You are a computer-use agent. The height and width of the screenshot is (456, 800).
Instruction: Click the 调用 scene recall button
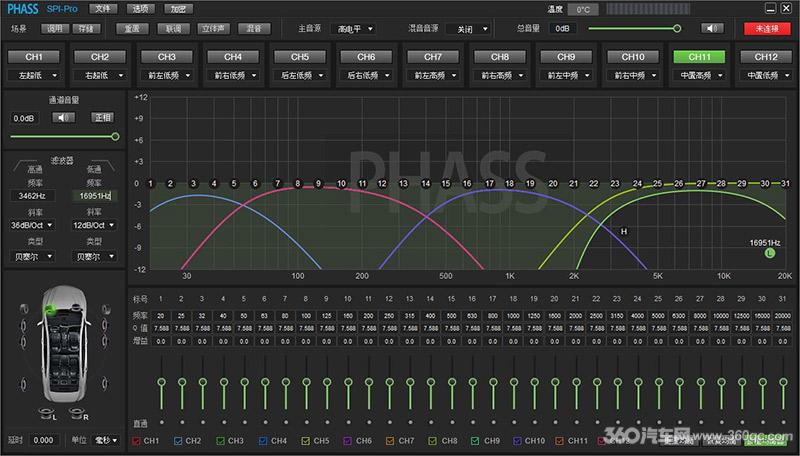(x=55, y=29)
